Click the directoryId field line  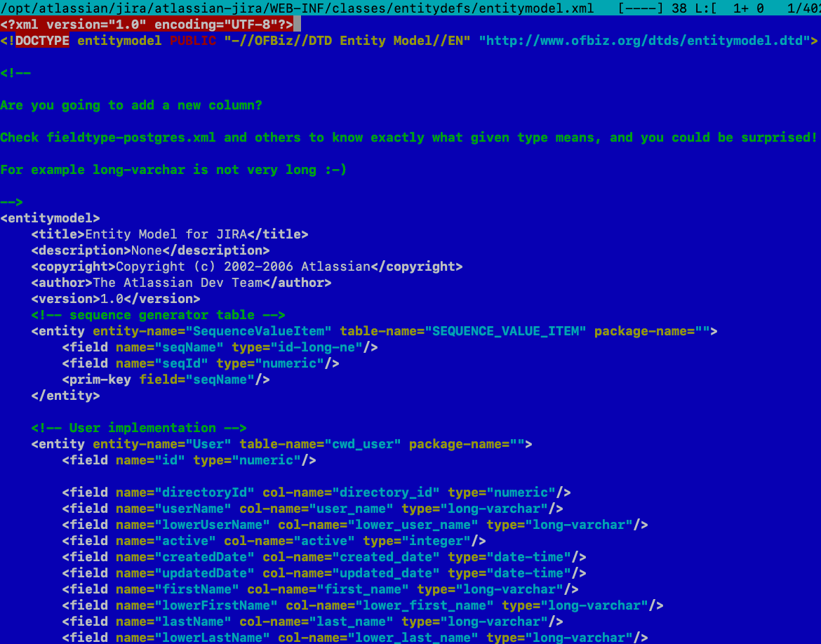pos(316,492)
